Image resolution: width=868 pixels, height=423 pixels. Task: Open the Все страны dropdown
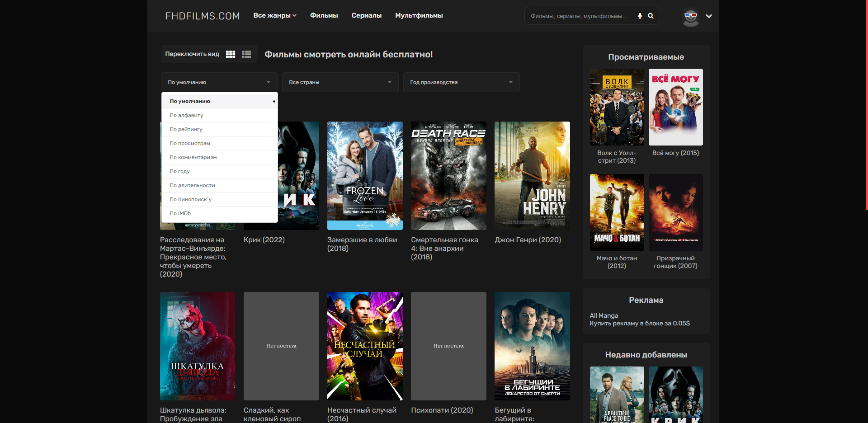coord(340,82)
